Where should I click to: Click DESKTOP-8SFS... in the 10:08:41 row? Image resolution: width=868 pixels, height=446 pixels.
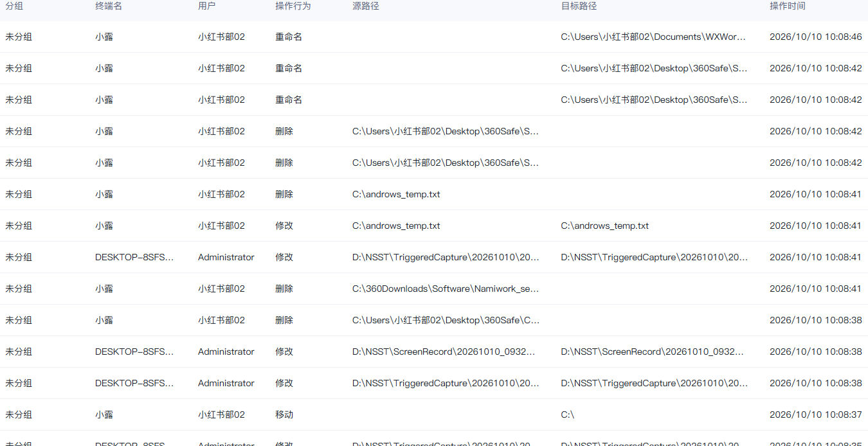(134, 257)
